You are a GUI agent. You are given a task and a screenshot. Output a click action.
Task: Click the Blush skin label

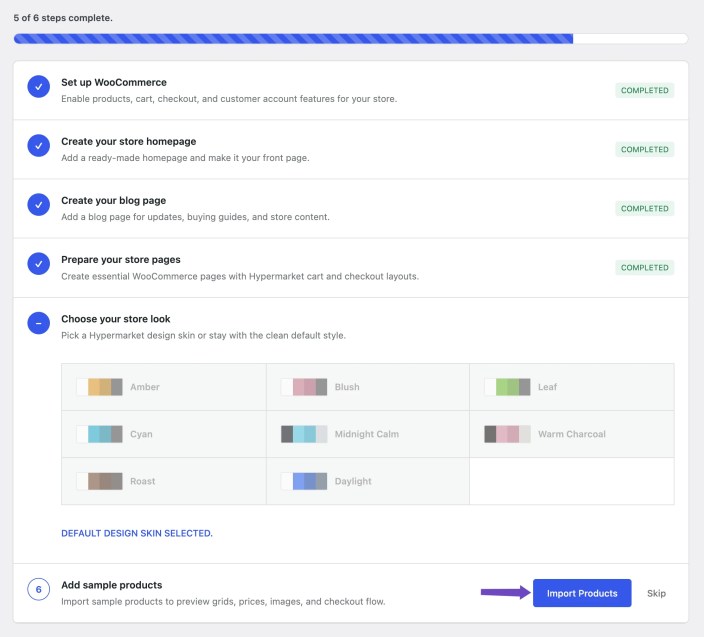tap(347, 387)
